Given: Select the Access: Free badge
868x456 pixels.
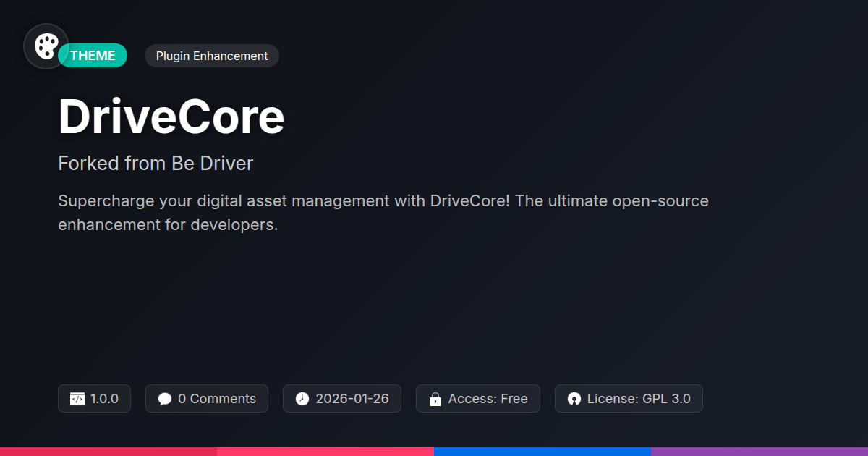Looking at the screenshot, I should tap(478, 399).
